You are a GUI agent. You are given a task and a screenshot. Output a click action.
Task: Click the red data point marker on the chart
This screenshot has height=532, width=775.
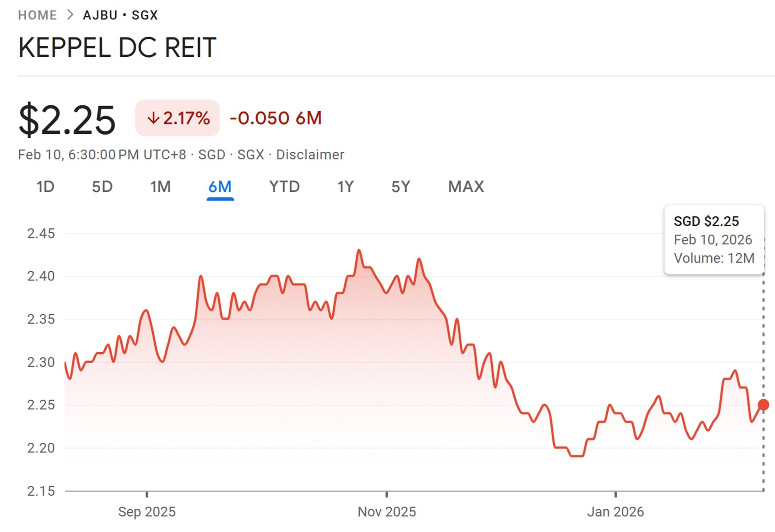click(763, 405)
